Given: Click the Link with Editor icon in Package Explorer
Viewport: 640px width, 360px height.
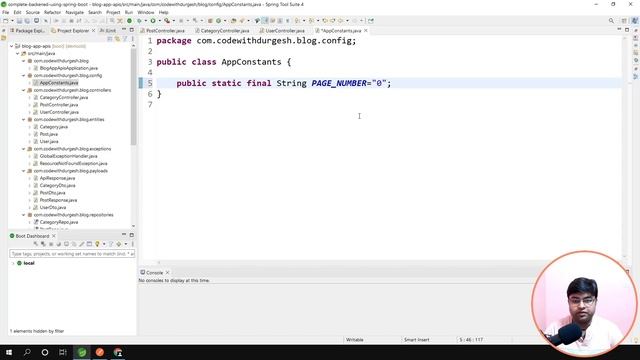Looking at the screenshot, I should click(x=118, y=39).
